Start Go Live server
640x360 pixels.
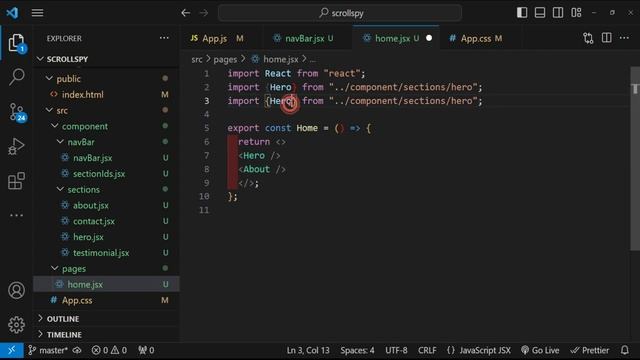(x=540, y=350)
